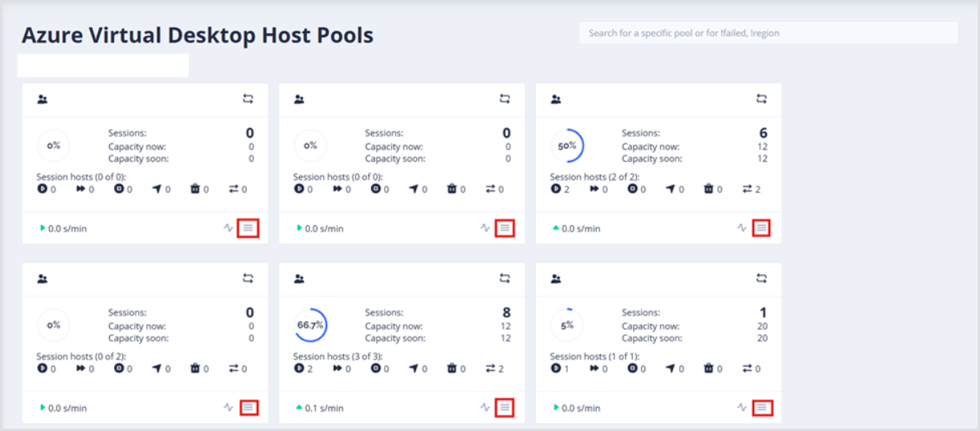This screenshot has width=980, height=431.
Task: Open menu of pool with 0 of 2 hosts
Action: pos(248,408)
